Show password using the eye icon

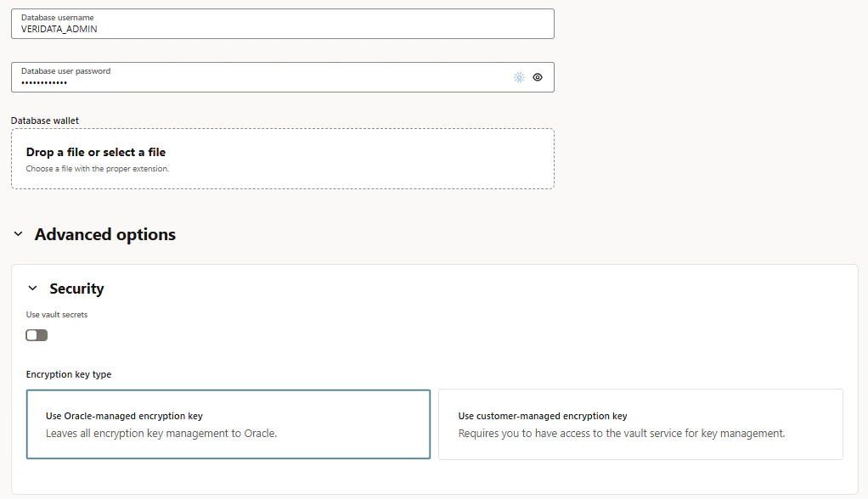[x=538, y=77]
